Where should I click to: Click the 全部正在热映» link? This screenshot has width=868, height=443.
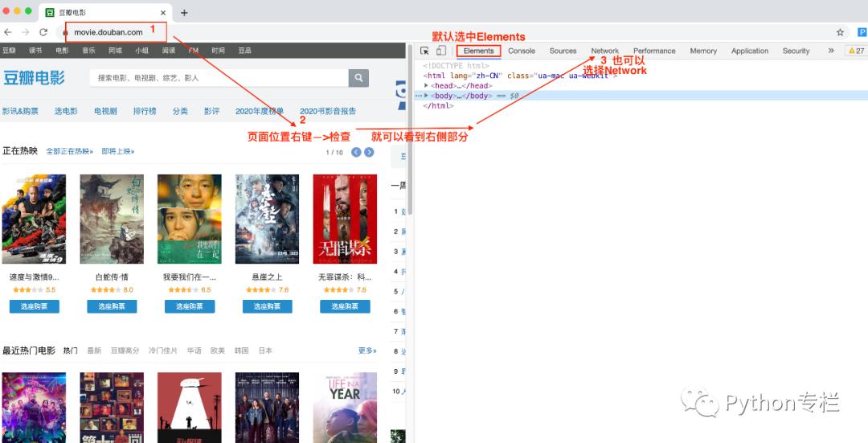[x=70, y=151]
